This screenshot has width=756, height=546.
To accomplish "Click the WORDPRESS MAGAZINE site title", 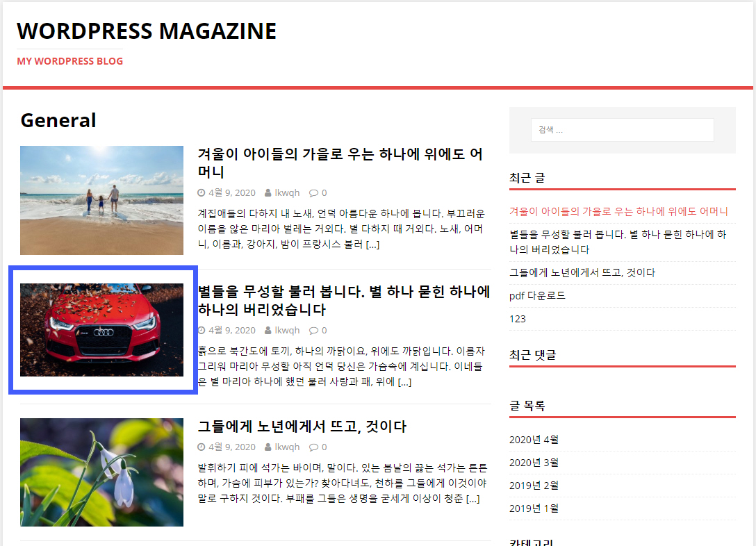I will coord(147,31).
